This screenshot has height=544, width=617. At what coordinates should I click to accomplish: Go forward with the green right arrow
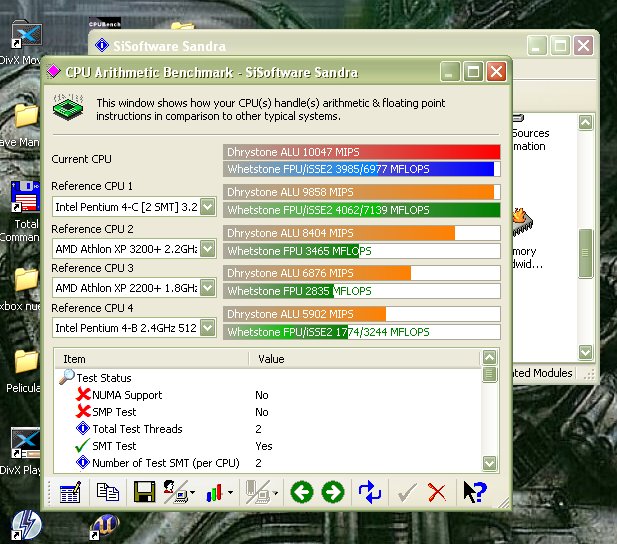(333, 492)
